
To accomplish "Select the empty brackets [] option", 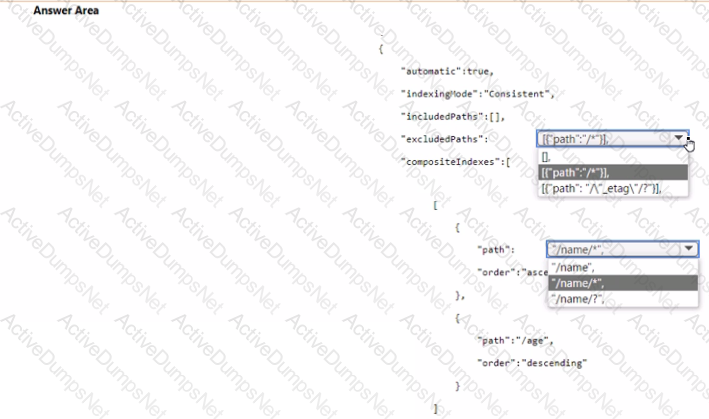I will pyautogui.click(x=613, y=157).
